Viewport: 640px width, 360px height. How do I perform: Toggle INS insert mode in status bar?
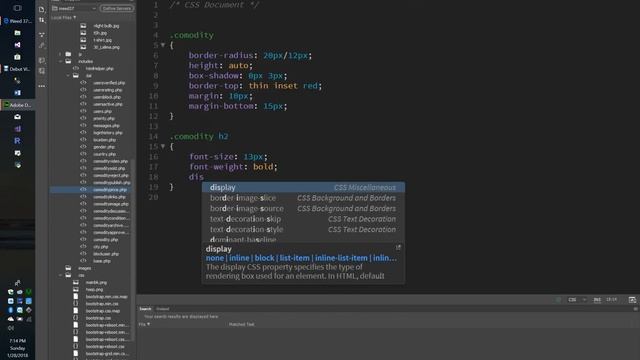[597, 300]
